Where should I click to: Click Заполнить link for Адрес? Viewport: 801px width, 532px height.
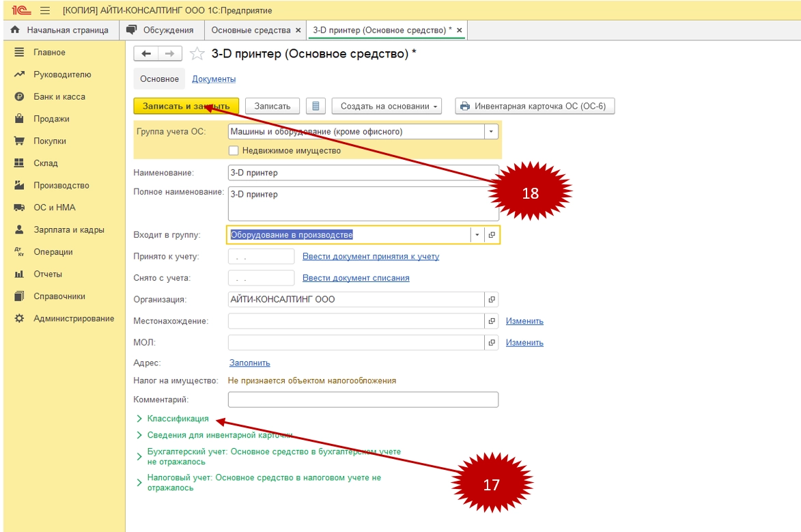pyautogui.click(x=250, y=363)
